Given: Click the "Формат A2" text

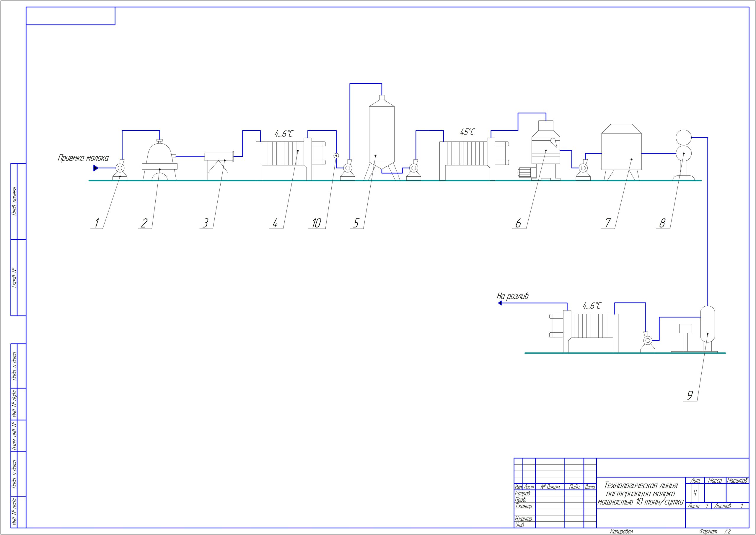Looking at the screenshot, I should (715, 531).
